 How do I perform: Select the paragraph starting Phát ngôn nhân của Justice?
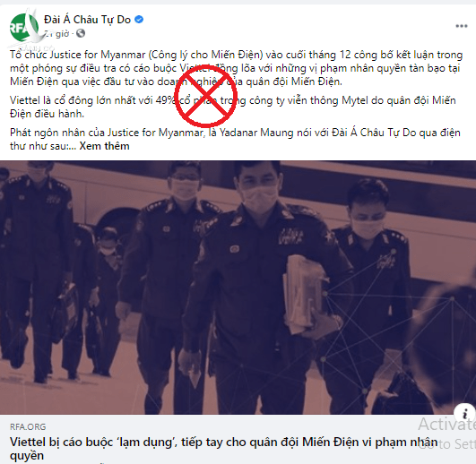tap(235, 139)
